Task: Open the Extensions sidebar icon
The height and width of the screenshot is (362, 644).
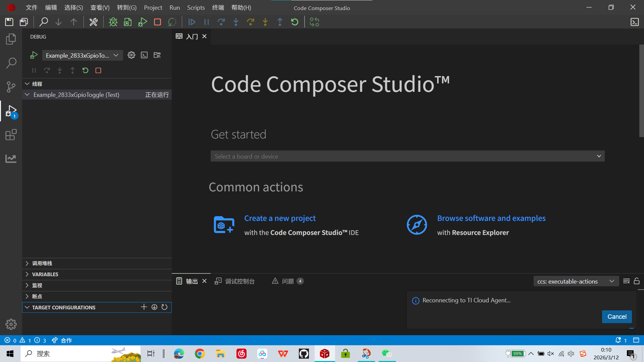Action: coord(11,135)
